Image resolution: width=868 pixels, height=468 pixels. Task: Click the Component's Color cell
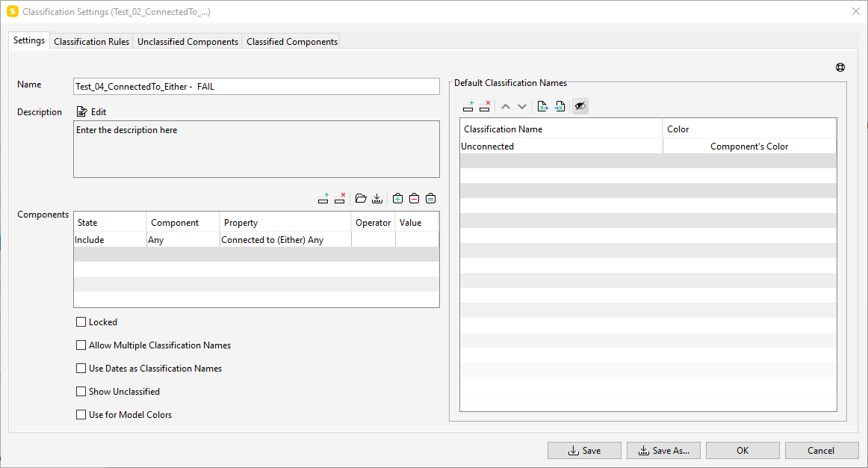(x=749, y=147)
